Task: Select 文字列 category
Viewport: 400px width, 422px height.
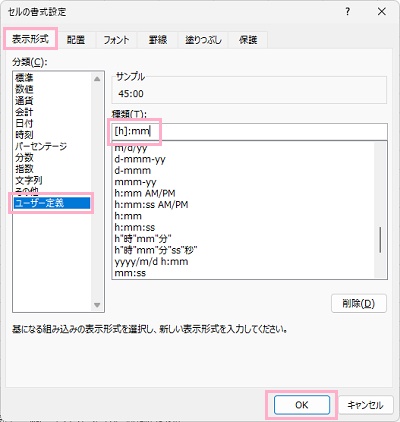Action: [53, 180]
